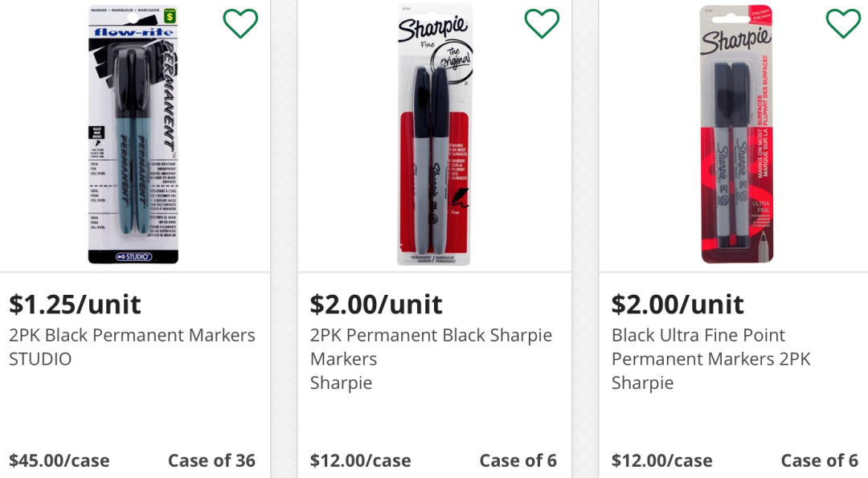Click the $1.25/unit price
This screenshot has width=868, height=478.
coord(75,304)
